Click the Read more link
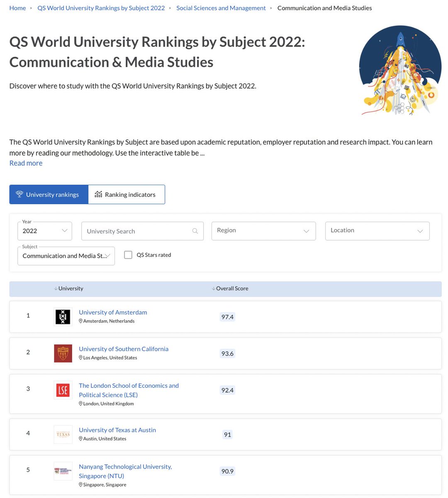 pos(26,163)
